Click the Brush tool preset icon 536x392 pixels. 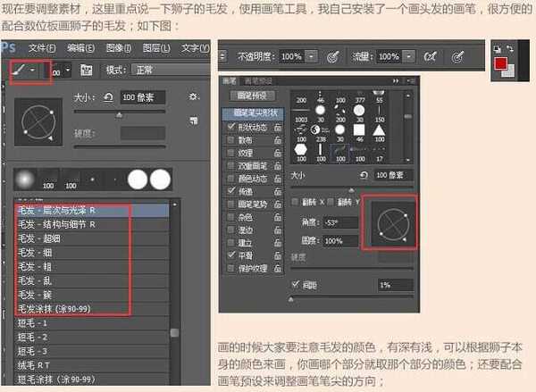coord(19,69)
